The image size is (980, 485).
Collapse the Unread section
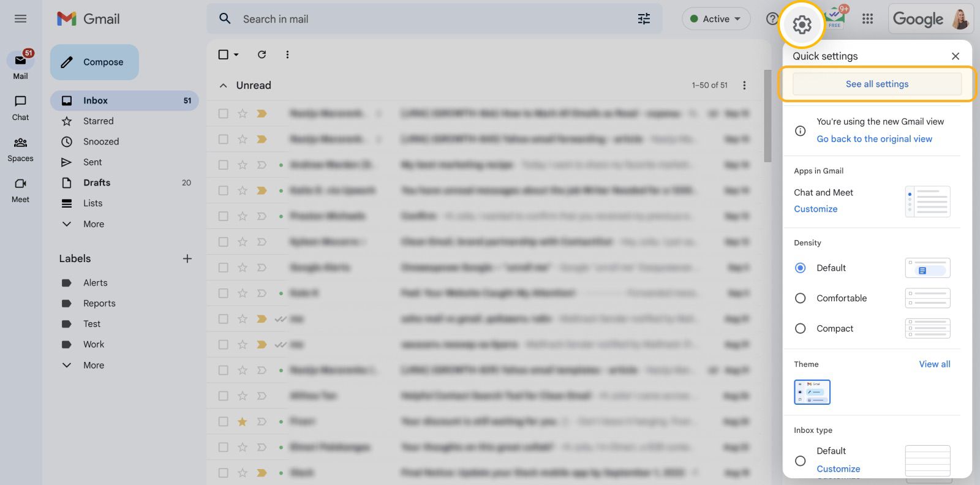(224, 86)
